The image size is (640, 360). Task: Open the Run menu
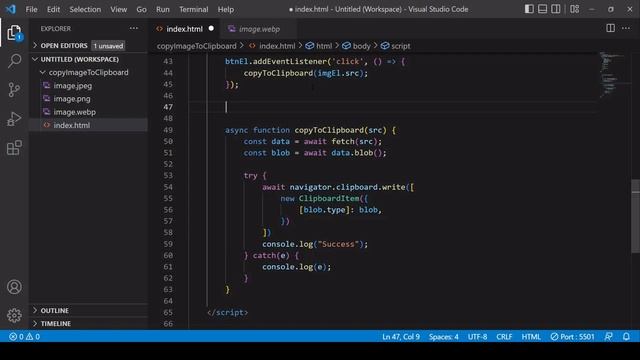[162, 9]
